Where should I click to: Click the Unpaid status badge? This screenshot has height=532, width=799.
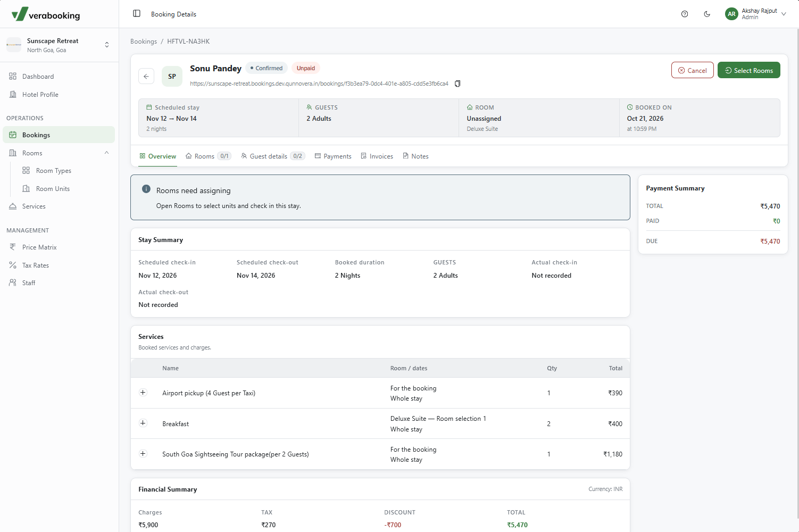pos(306,68)
